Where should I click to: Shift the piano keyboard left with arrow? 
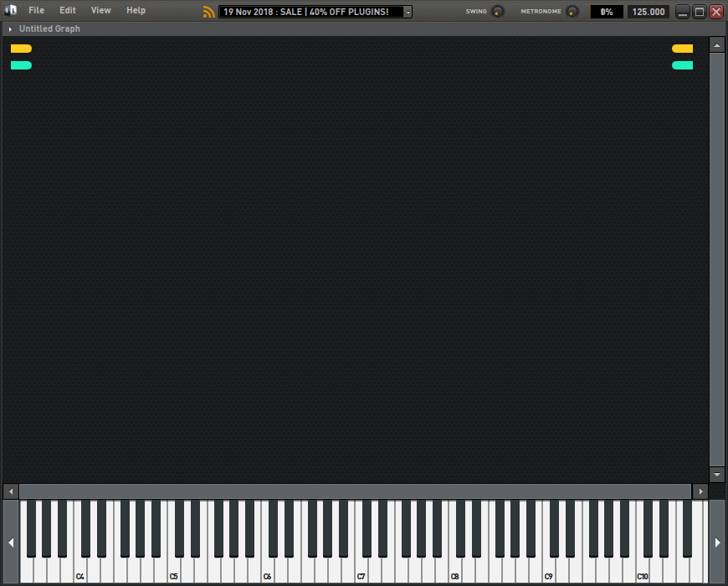tap(11, 542)
